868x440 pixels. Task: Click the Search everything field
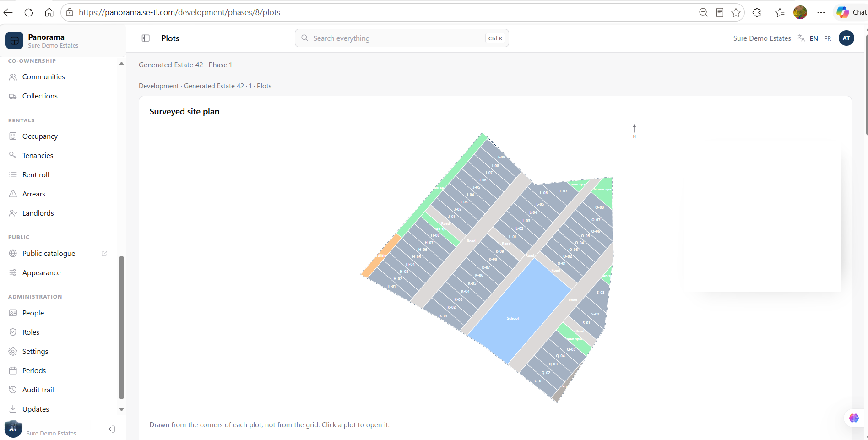point(402,38)
